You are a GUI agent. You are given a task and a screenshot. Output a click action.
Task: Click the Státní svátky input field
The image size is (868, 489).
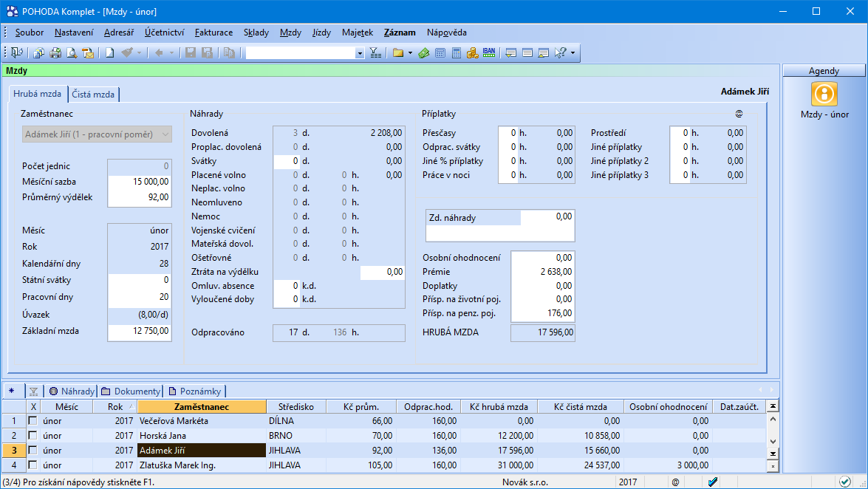[x=140, y=280]
